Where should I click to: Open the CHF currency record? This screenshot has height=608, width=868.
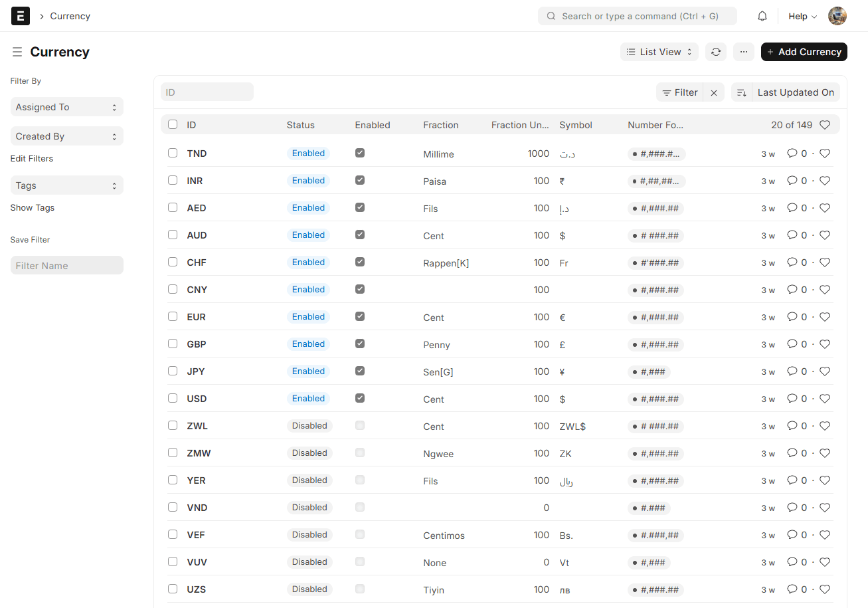(197, 262)
